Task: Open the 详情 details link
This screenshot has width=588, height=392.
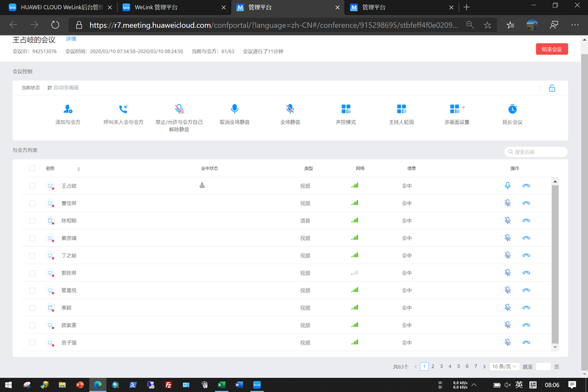Action: point(71,39)
